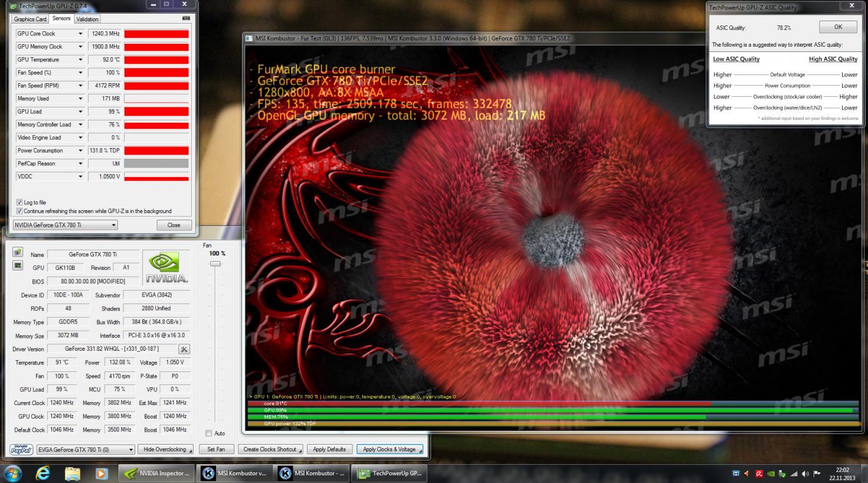Viewport: 868px width, 483px height.
Task: Expand the Fan Speed (RPM) sensor dropdown
Action: coord(80,86)
